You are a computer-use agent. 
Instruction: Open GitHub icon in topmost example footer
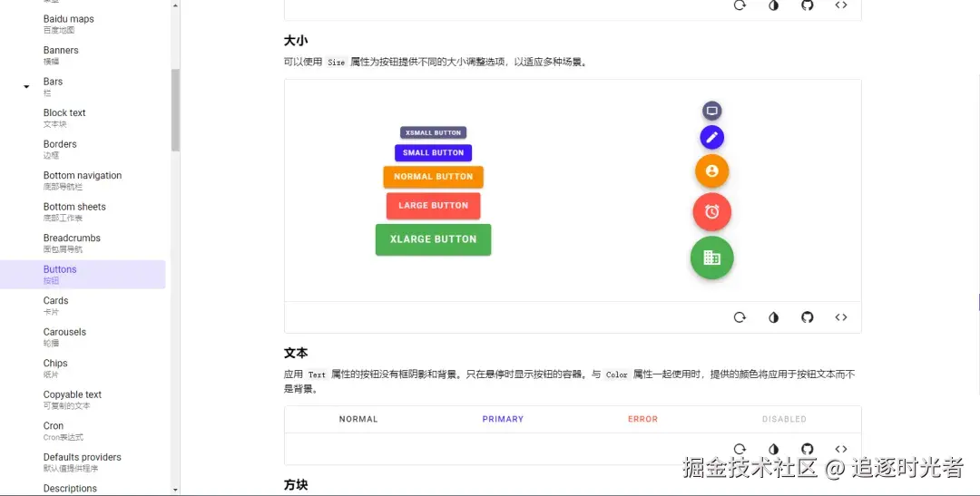(808, 5)
